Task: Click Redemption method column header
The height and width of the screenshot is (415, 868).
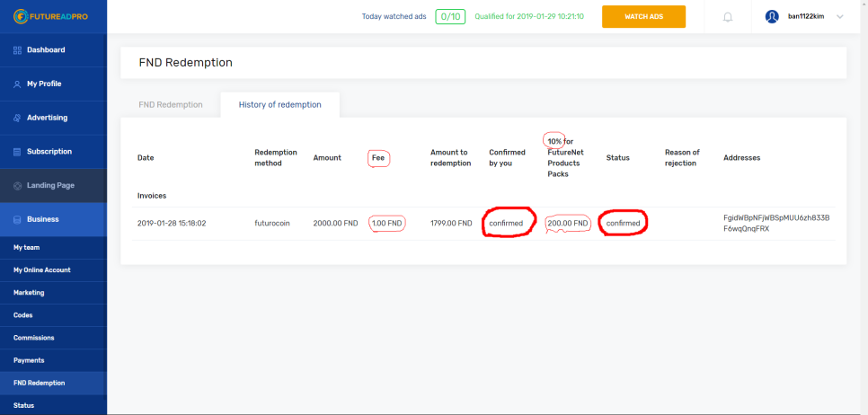Action: pos(276,158)
